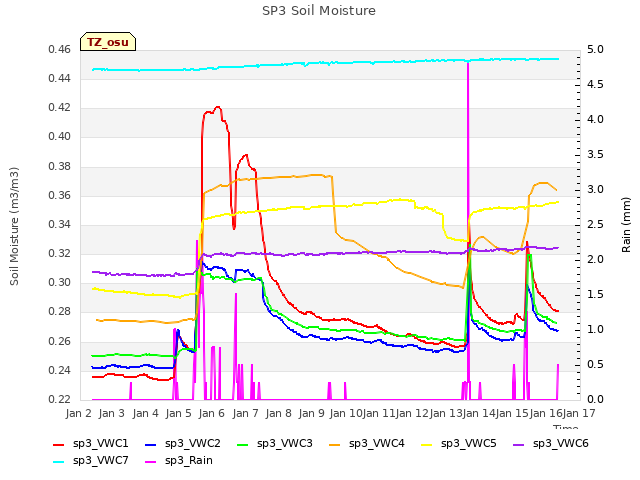This screenshot has height=480, width=640.
Task: Toggle sp3_VWC1 legend entry
Action: point(91,444)
